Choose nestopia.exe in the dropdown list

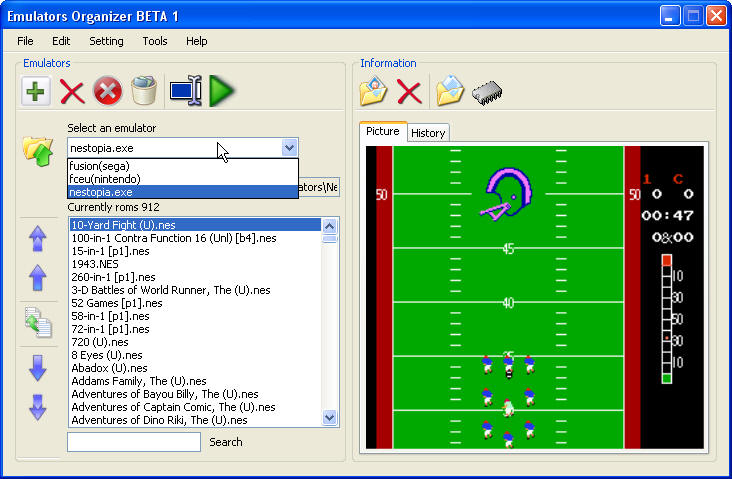[183, 192]
